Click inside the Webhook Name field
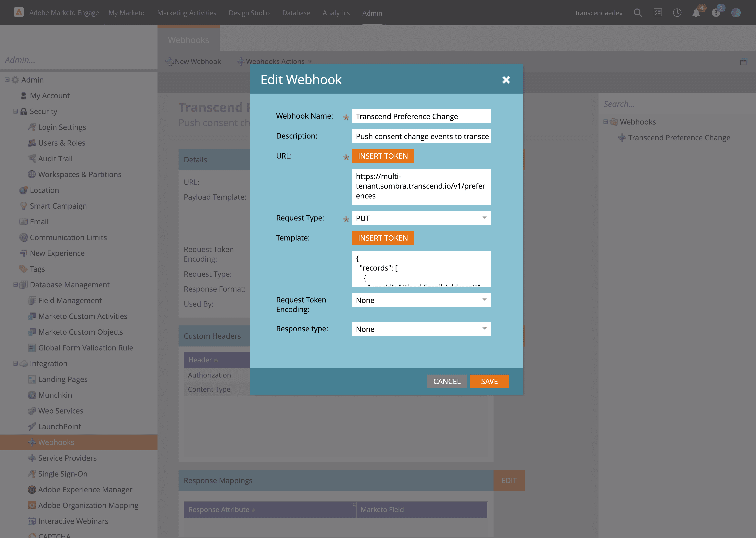Image resolution: width=756 pixels, height=538 pixels. [x=421, y=116]
